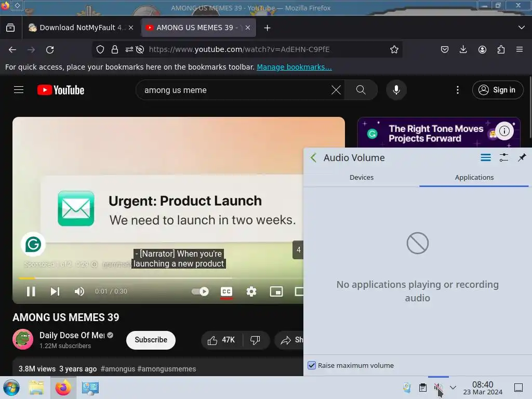This screenshot has width=532, height=399.
Task: Go back one page in Firefox
Action: [x=12, y=49]
